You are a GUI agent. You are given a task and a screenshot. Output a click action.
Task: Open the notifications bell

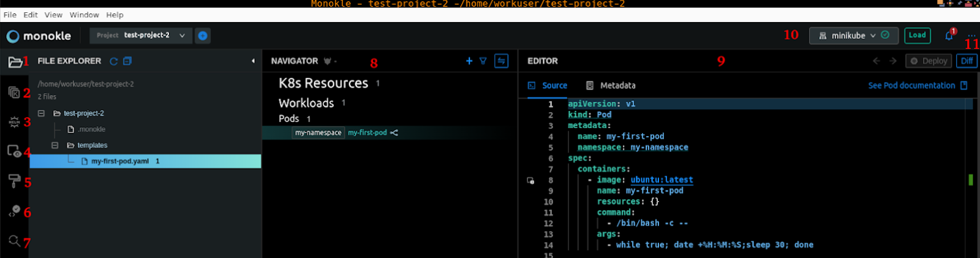tap(949, 36)
